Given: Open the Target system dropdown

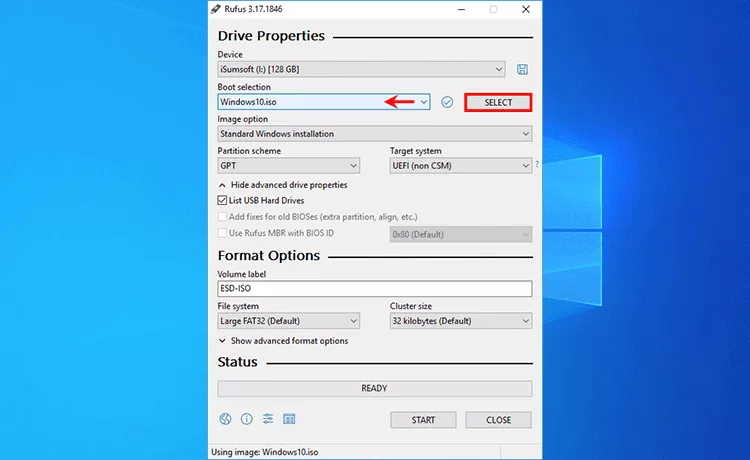Looking at the screenshot, I should coord(461,166).
